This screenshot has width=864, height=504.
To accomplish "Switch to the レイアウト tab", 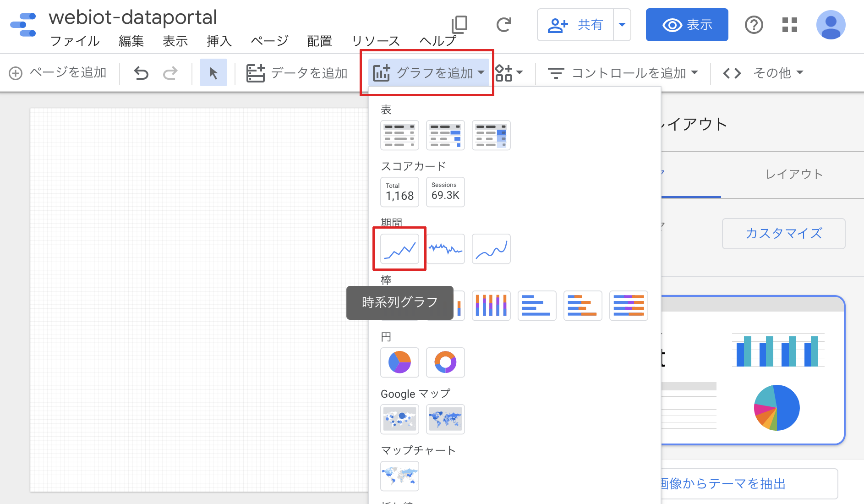I will [x=793, y=174].
